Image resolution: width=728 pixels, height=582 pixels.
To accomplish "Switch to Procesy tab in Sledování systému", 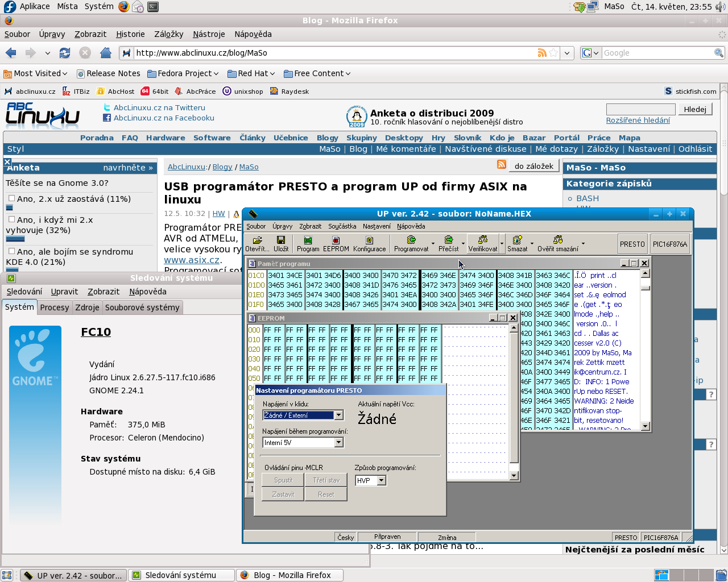I will coord(55,307).
